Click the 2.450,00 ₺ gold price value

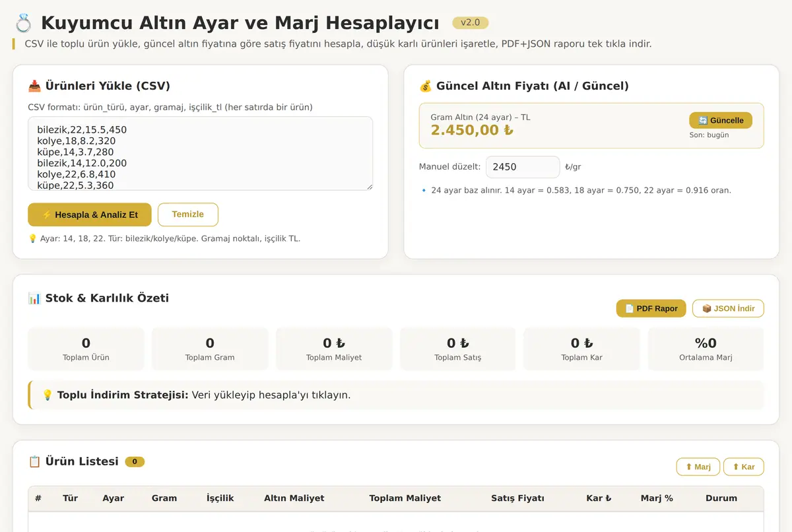(x=472, y=130)
